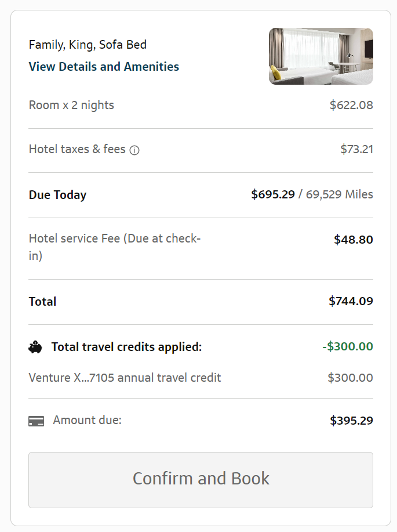397x532 pixels.
Task: Click the Hotel taxes & fees label
Action: pos(77,149)
